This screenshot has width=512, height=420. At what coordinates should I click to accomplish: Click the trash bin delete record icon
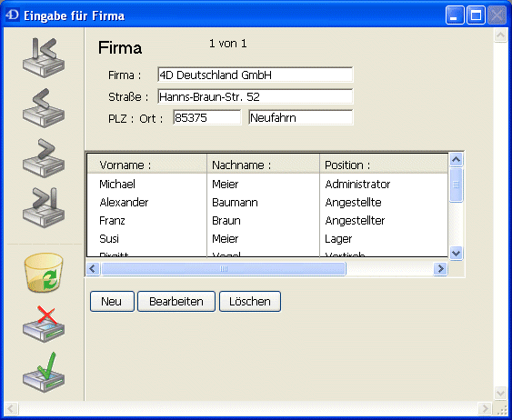[x=44, y=273]
